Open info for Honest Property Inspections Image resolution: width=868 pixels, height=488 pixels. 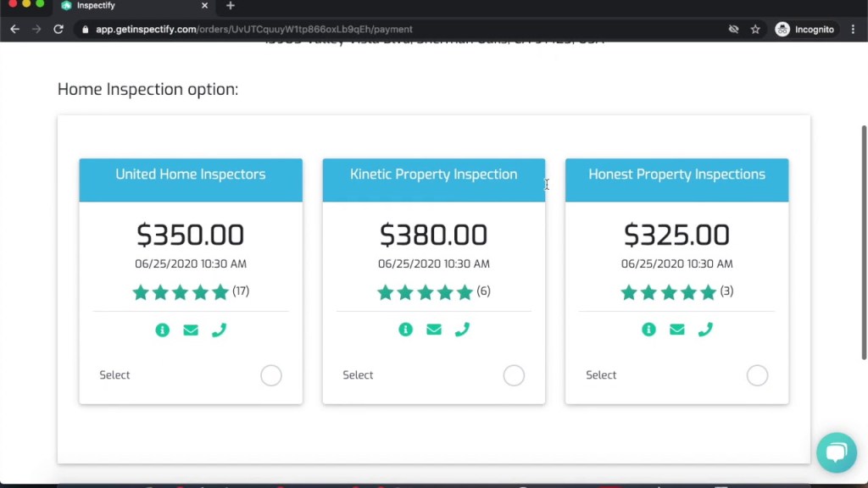pyautogui.click(x=648, y=330)
